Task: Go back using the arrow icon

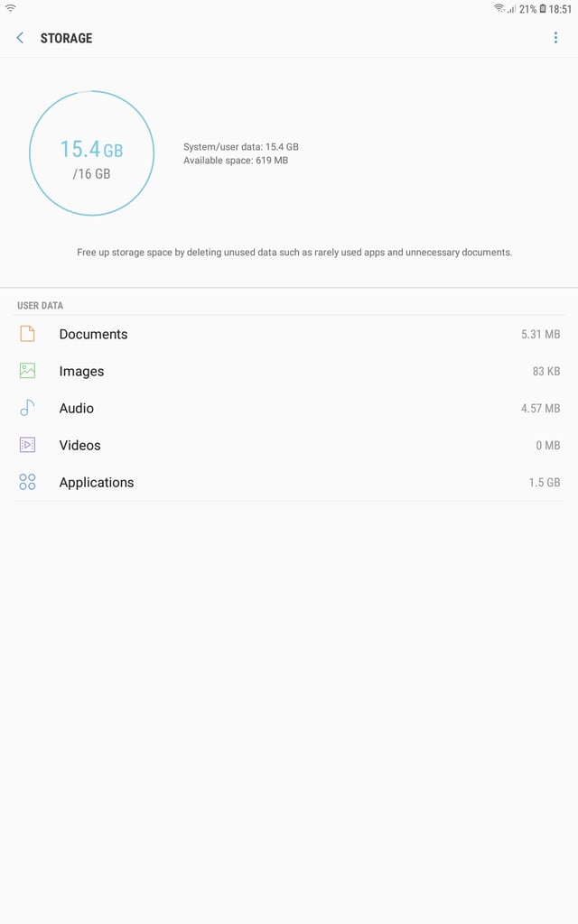Action: pos(20,38)
